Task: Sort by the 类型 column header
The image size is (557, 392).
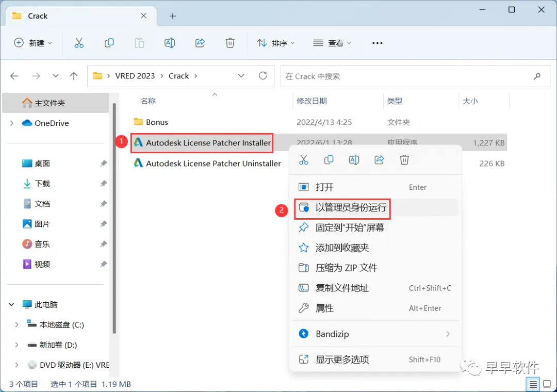Action: (395, 101)
